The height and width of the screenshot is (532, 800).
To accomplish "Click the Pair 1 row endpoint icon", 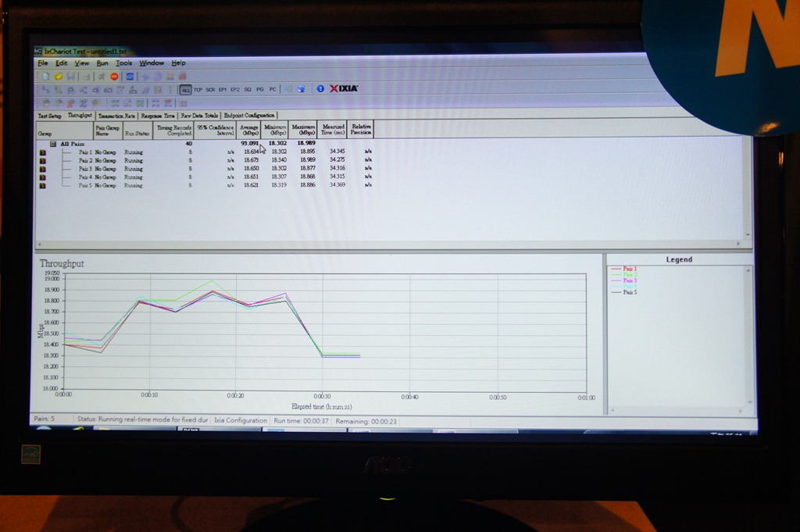I will tap(43, 152).
